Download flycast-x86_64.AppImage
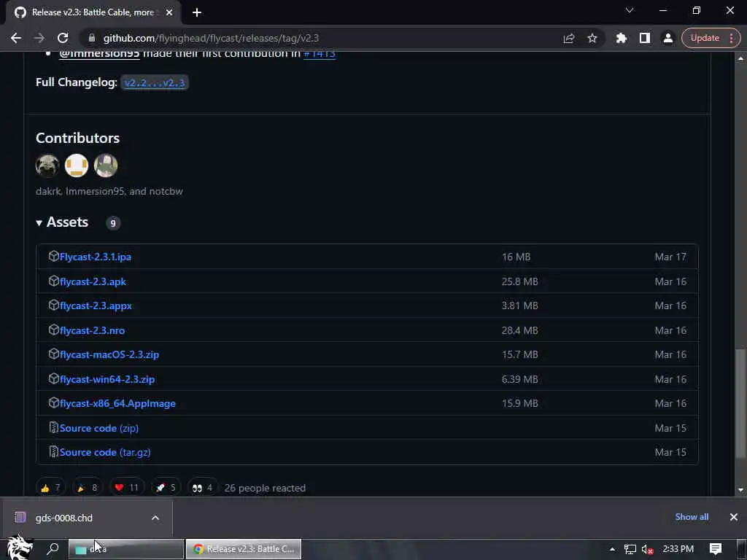The height and width of the screenshot is (560, 747). click(117, 404)
